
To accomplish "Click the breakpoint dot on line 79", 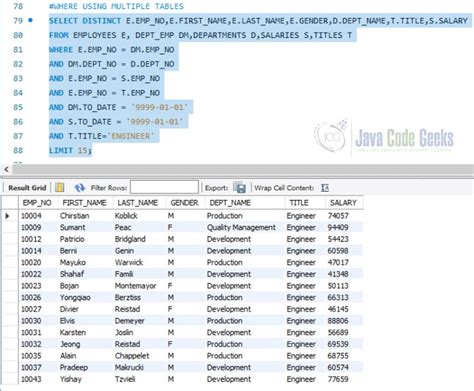I will [30, 20].
